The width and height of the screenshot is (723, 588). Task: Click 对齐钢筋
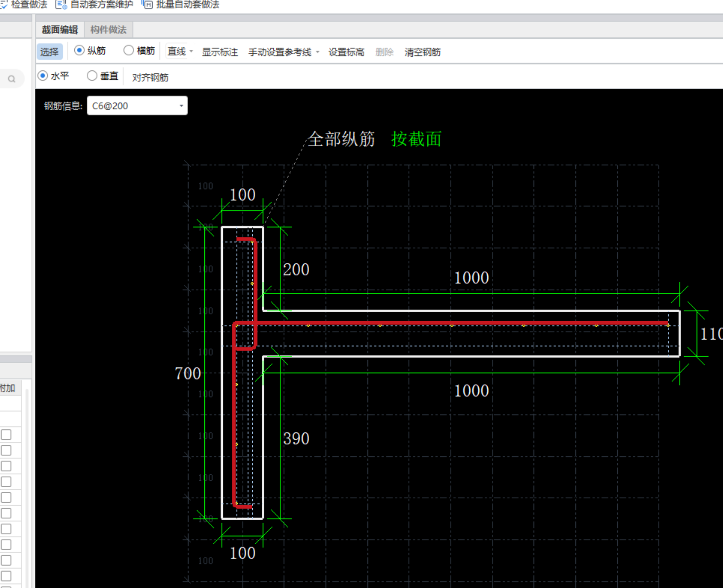click(150, 77)
